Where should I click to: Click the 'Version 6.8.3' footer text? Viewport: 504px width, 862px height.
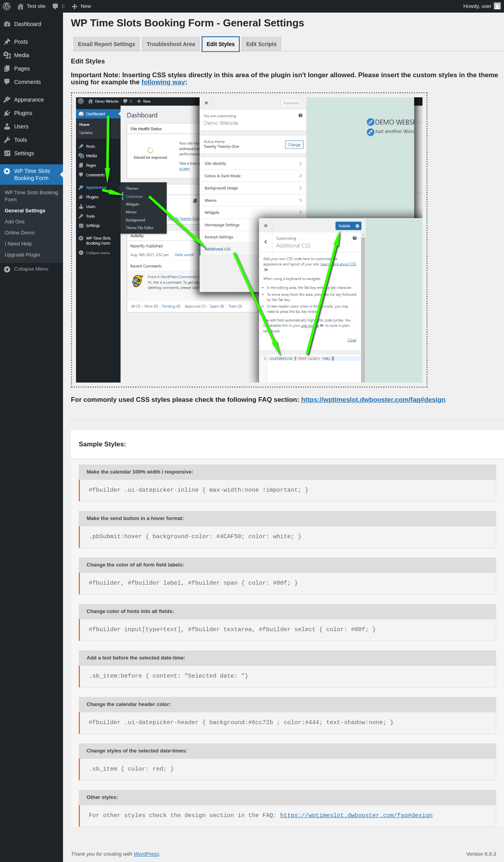481,854
